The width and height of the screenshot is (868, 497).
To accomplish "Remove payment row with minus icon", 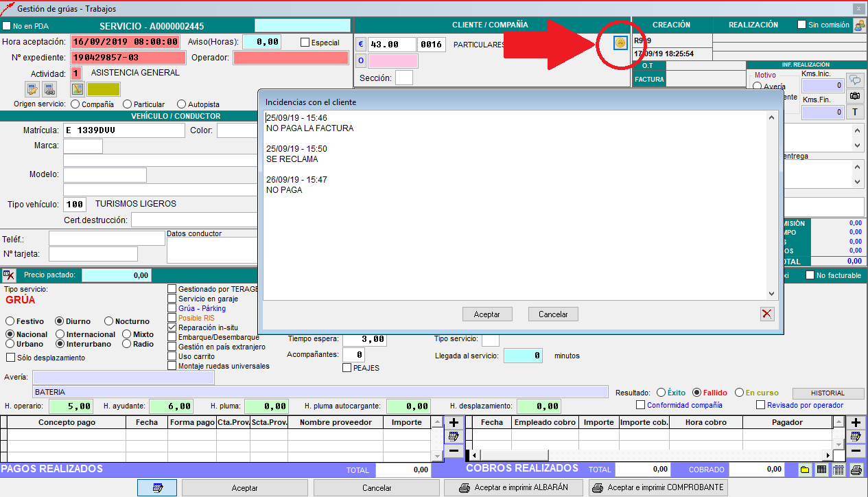I will coord(454,452).
